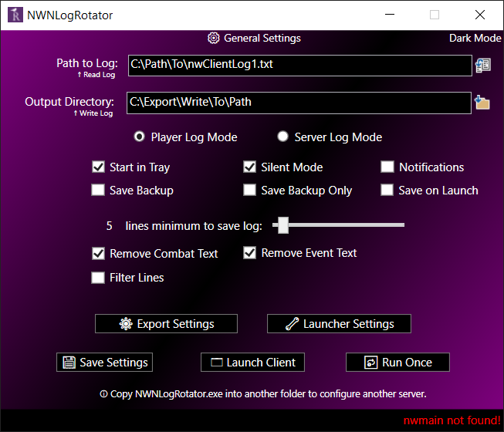Click the Run Once button
Image resolution: width=504 pixels, height=432 pixels.
(x=398, y=363)
